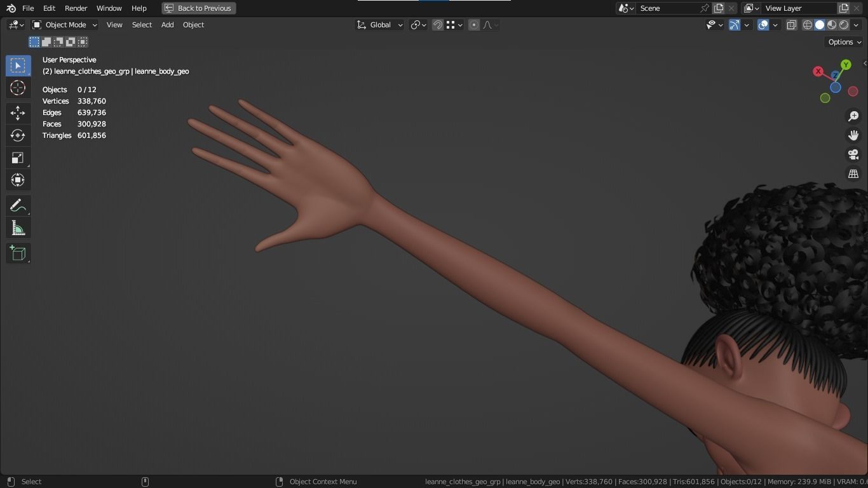Switch to wireframe viewport shading
868x488 pixels.
point(808,25)
